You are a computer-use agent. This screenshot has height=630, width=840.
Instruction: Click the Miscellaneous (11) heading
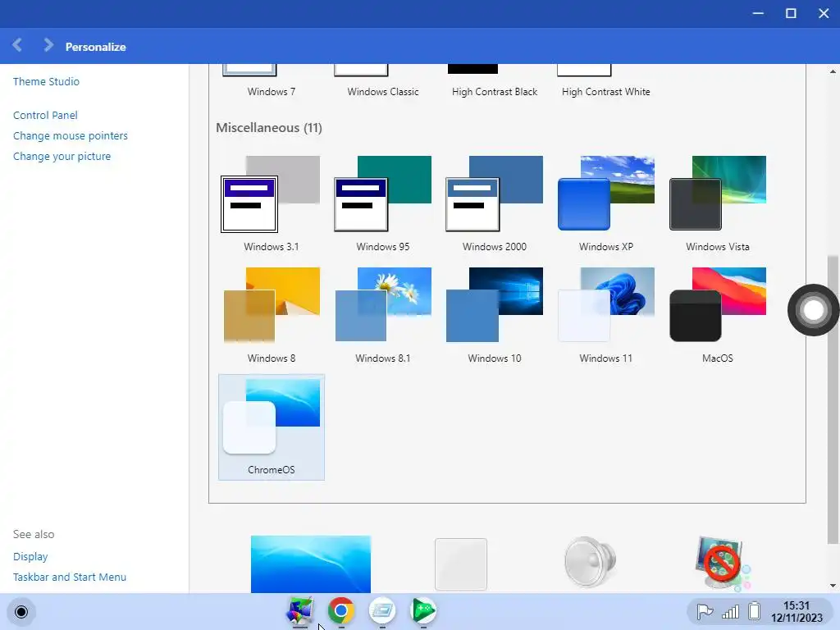(x=269, y=128)
